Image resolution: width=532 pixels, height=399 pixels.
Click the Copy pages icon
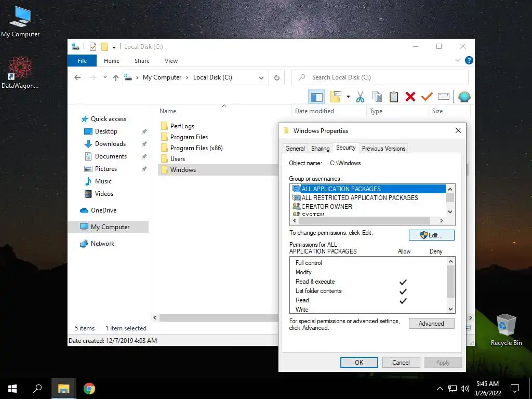pyautogui.click(x=377, y=97)
